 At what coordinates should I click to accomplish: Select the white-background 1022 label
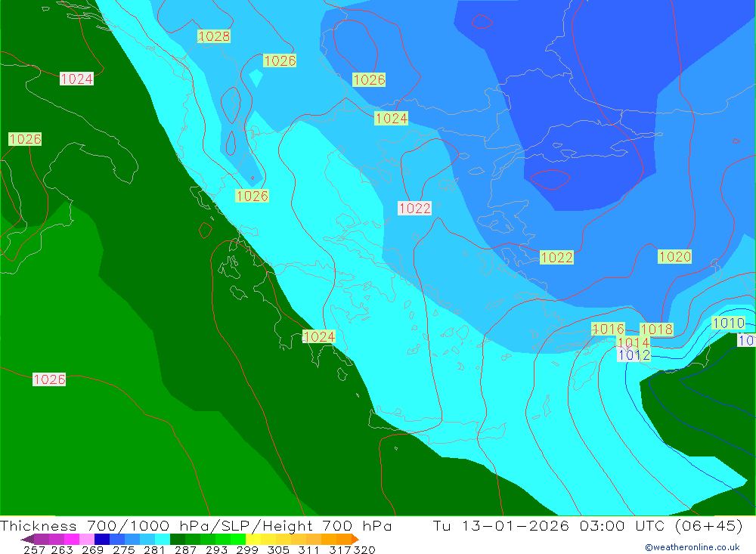coord(414,209)
